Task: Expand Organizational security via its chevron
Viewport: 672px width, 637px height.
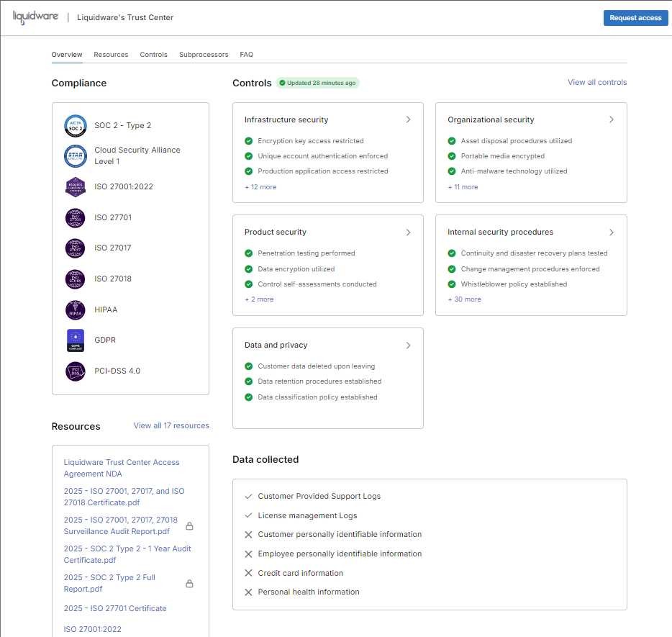Action: point(612,119)
